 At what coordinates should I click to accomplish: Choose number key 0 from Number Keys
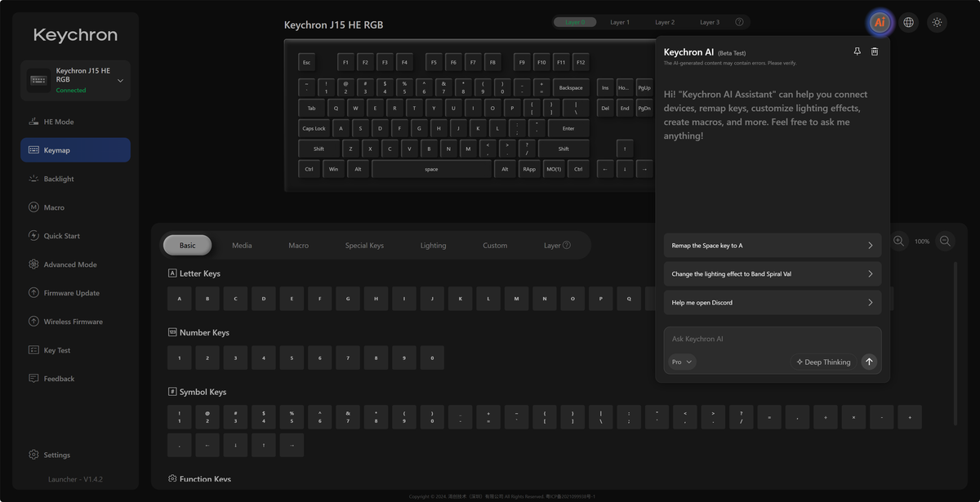click(x=432, y=358)
